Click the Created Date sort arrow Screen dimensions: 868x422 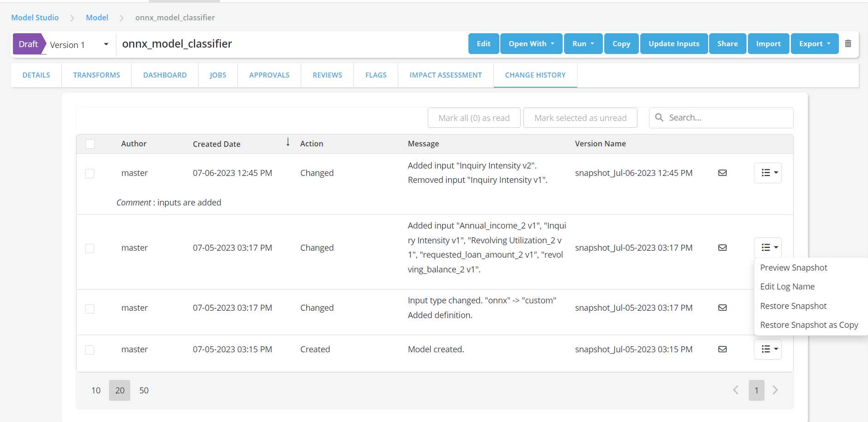(x=288, y=142)
